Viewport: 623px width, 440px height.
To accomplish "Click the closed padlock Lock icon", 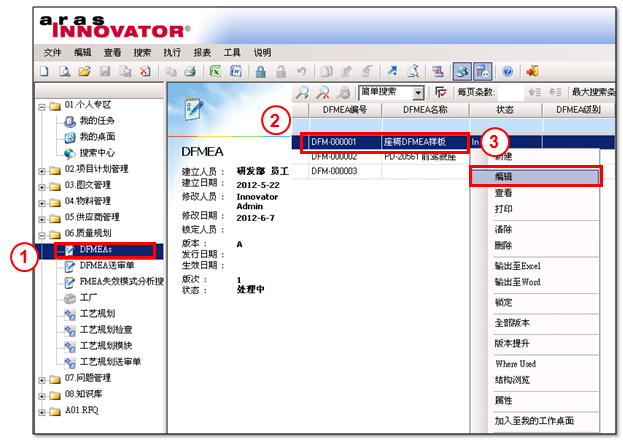I will pos(261,72).
